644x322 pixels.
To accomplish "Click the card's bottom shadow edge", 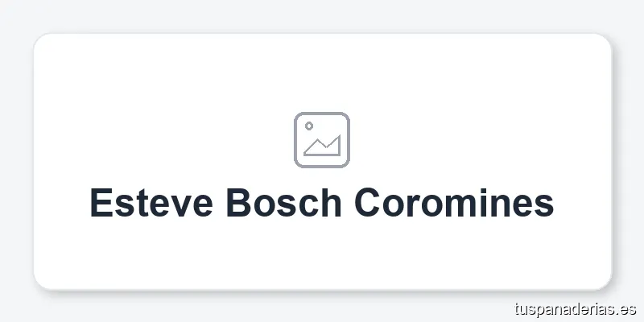I will click(322, 291).
